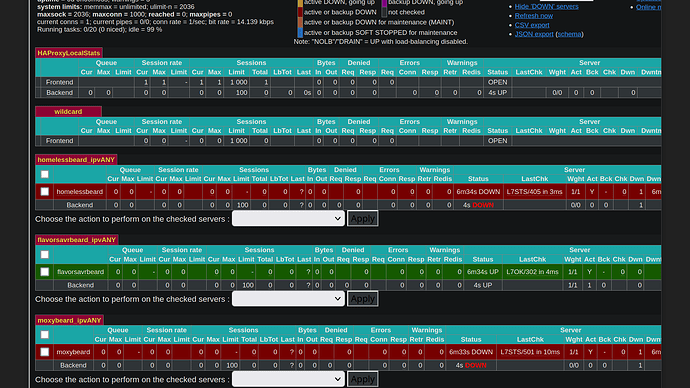Open the Hide 'DOWN' servers link

tap(547, 6)
